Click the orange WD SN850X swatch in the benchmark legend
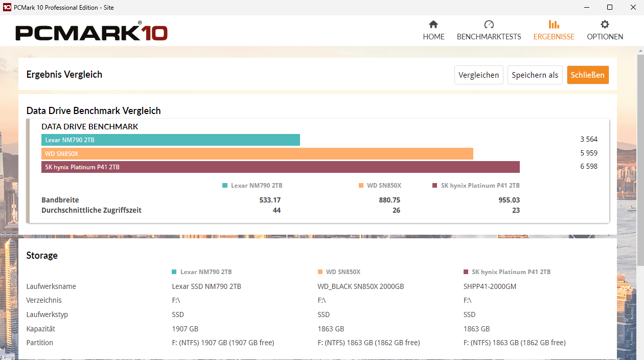 pos(361,186)
